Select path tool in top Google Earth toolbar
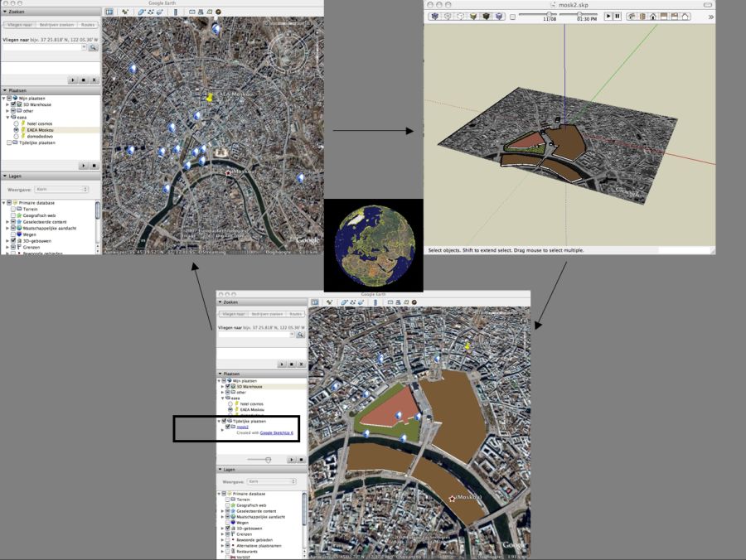746x560 pixels. 151,12
